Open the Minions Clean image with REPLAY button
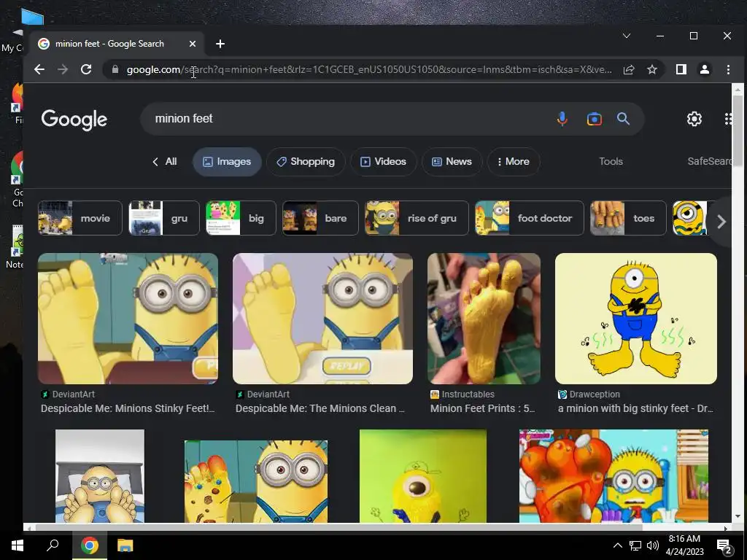 (x=322, y=319)
